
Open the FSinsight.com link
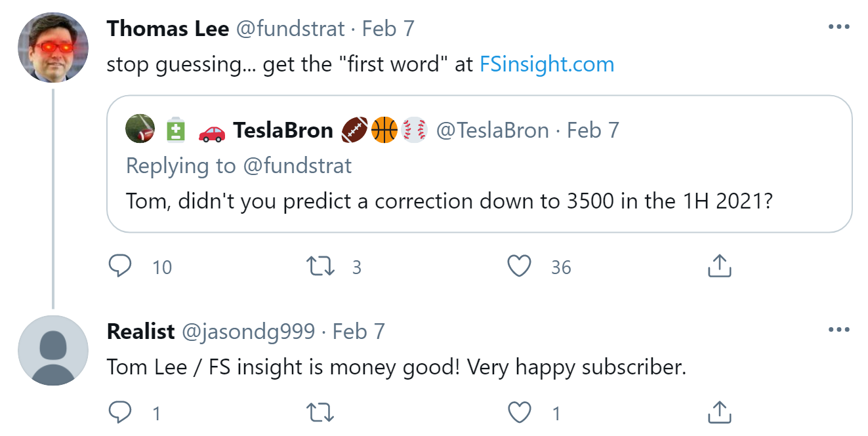(547, 64)
